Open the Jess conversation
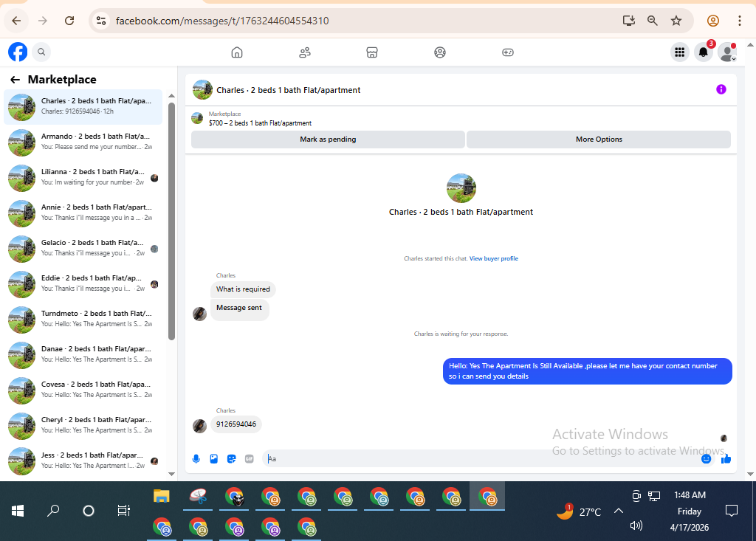Image resolution: width=756 pixels, height=541 pixels. pos(83,461)
